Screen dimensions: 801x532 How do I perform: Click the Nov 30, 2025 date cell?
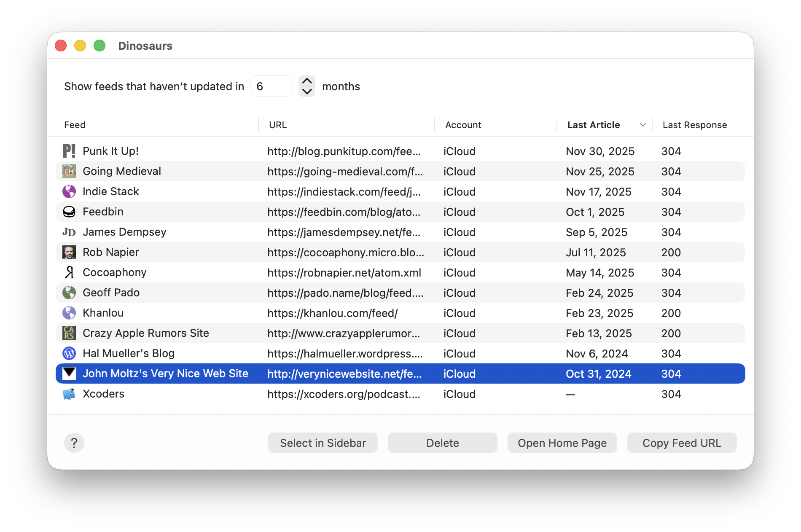click(x=600, y=151)
